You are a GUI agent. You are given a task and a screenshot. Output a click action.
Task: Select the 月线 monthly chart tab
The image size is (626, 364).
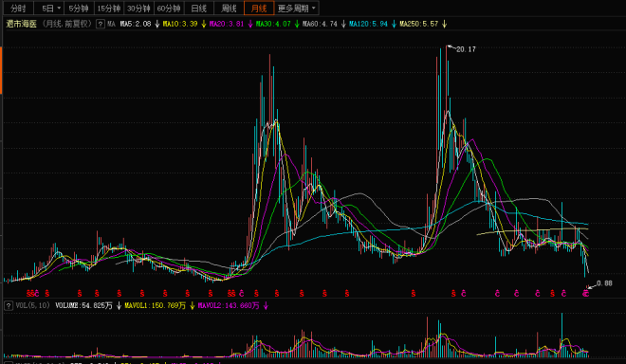(x=259, y=8)
